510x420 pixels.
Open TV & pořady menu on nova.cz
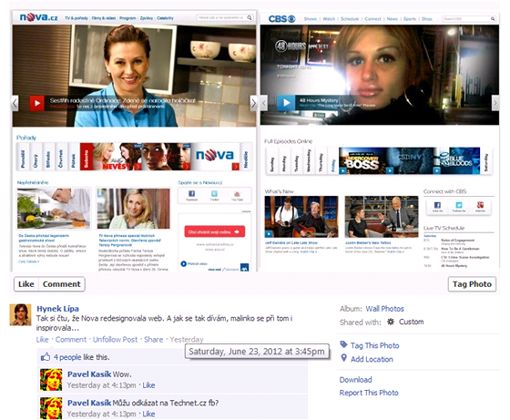pyautogui.click(x=76, y=18)
